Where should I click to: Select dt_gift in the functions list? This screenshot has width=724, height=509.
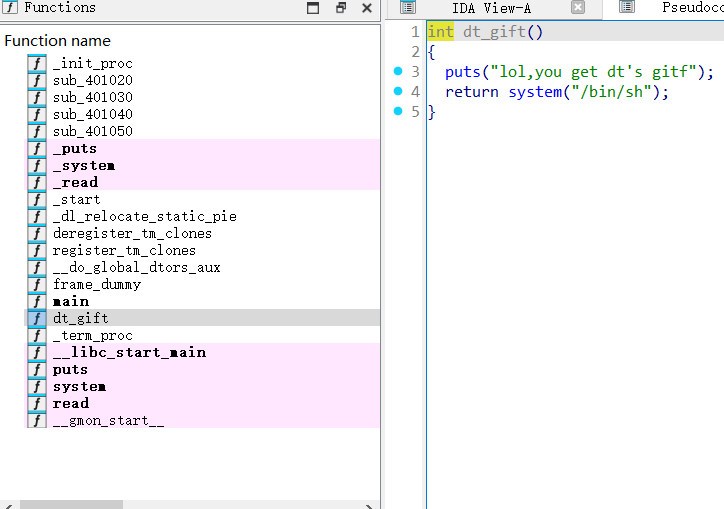[x=81, y=319]
